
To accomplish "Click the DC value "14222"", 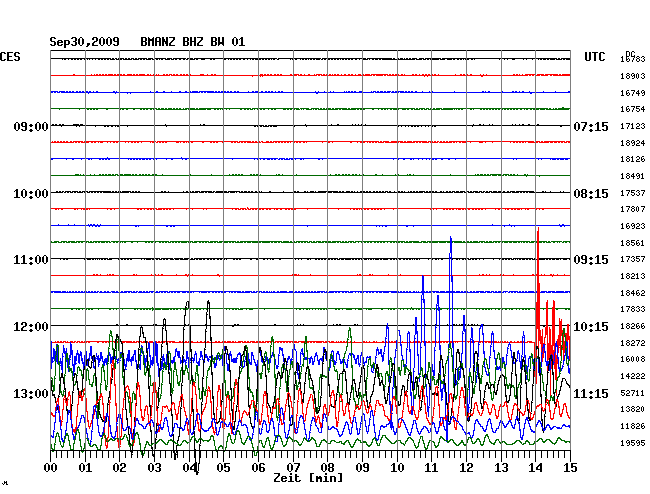I will coord(633,376).
